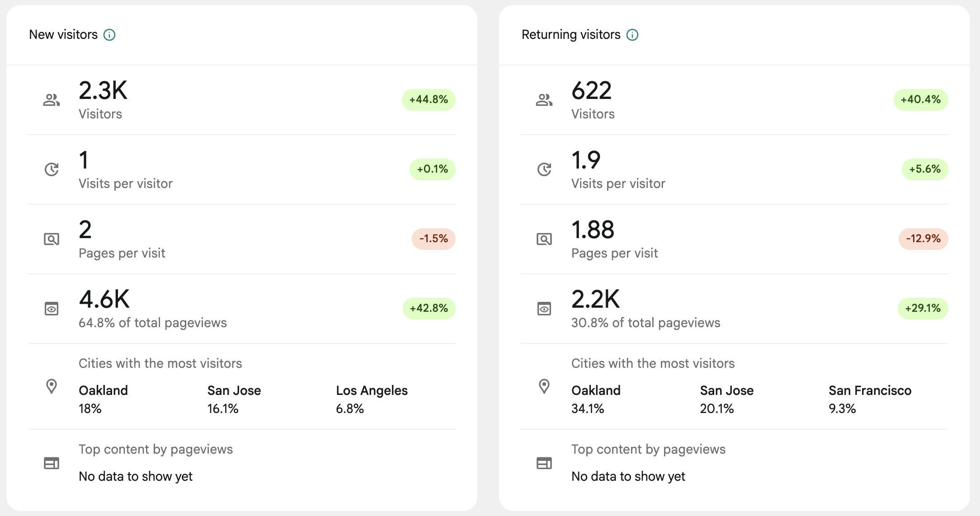Click the -12.9% red change badge

923,239
